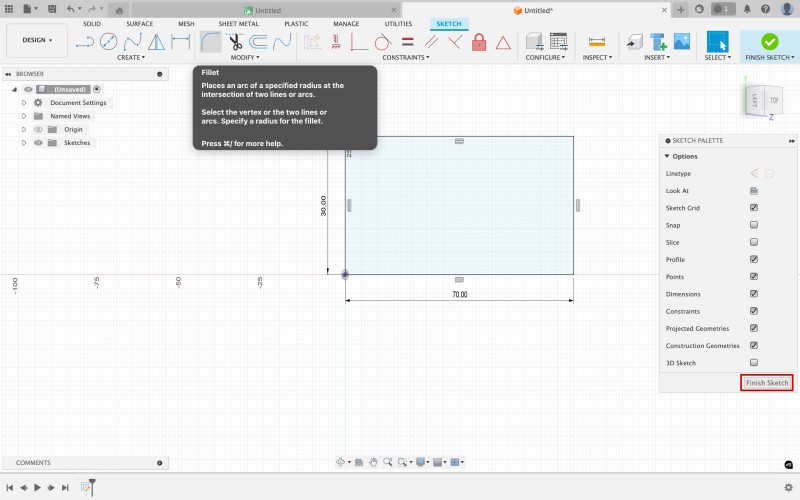Toggle visibility eye of Sketches folder
This screenshot has height=500, width=800.
click(38, 143)
